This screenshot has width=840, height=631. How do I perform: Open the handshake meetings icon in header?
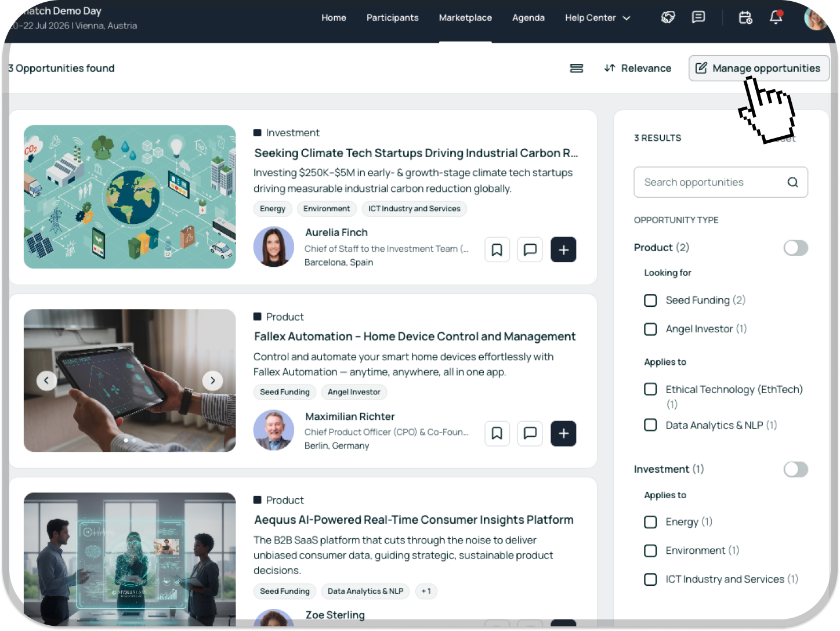click(x=668, y=17)
